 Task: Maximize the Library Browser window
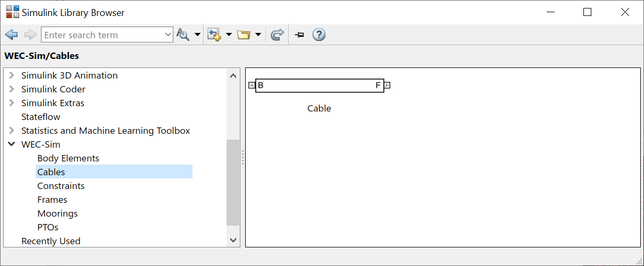click(587, 12)
